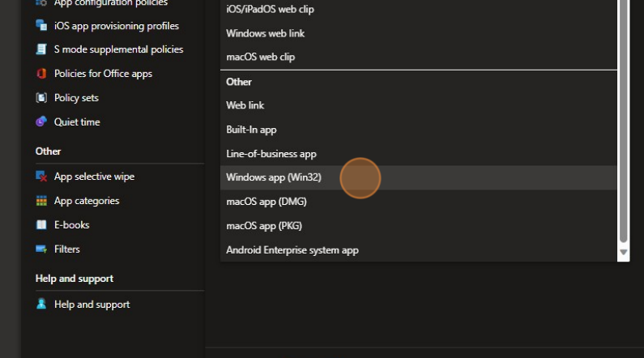Click the iOS app provisioning profiles icon
This screenshot has width=644, height=358.
[x=41, y=25]
